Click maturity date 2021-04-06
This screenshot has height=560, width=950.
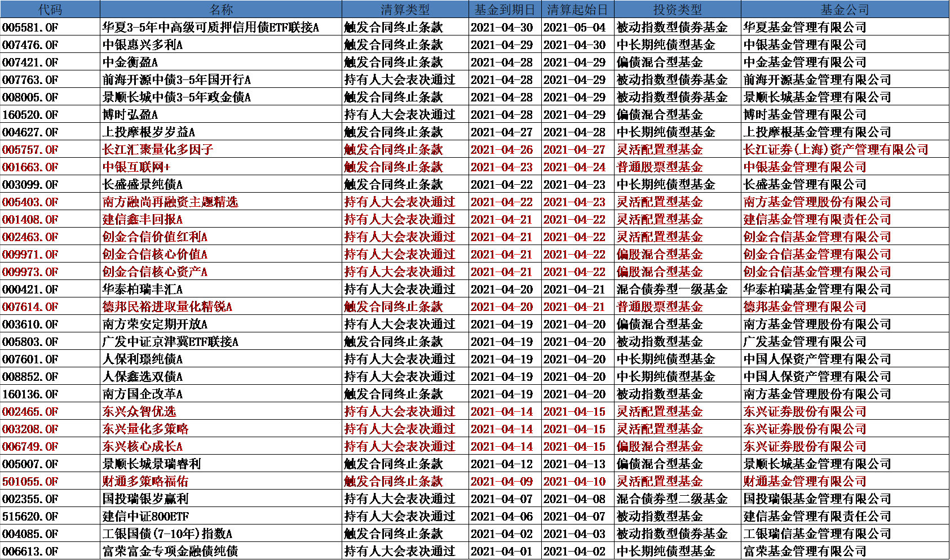502,517
